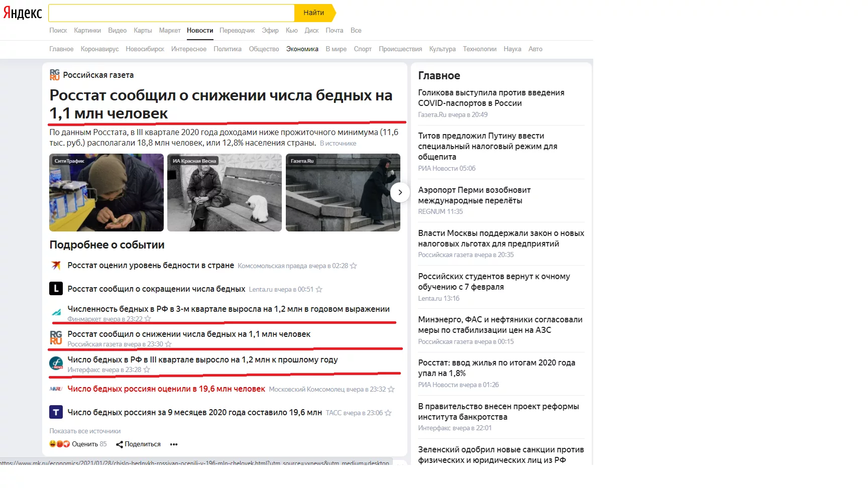This screenshot has height=488, width=868.
Task: Star the Интерфакс 23:28 article
Action: coord(147,370)
